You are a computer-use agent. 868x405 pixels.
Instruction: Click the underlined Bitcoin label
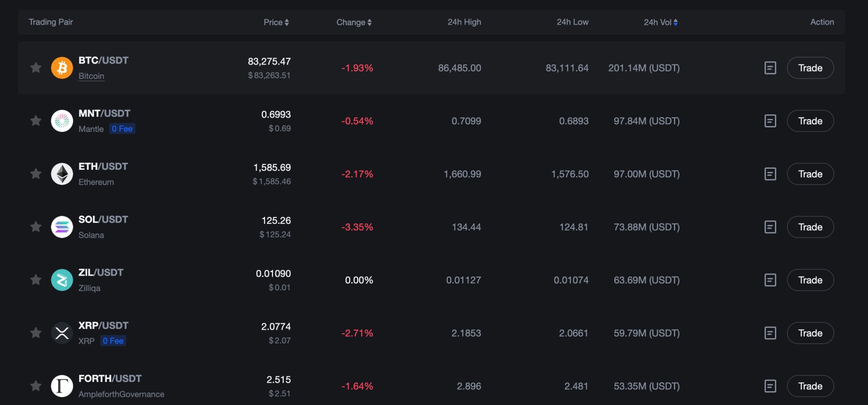pos(91,76)
